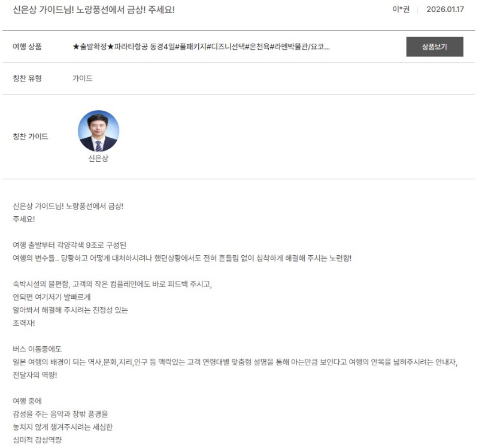
Task: Click the line 심미적 감성역량
Action: coord(37,440)
